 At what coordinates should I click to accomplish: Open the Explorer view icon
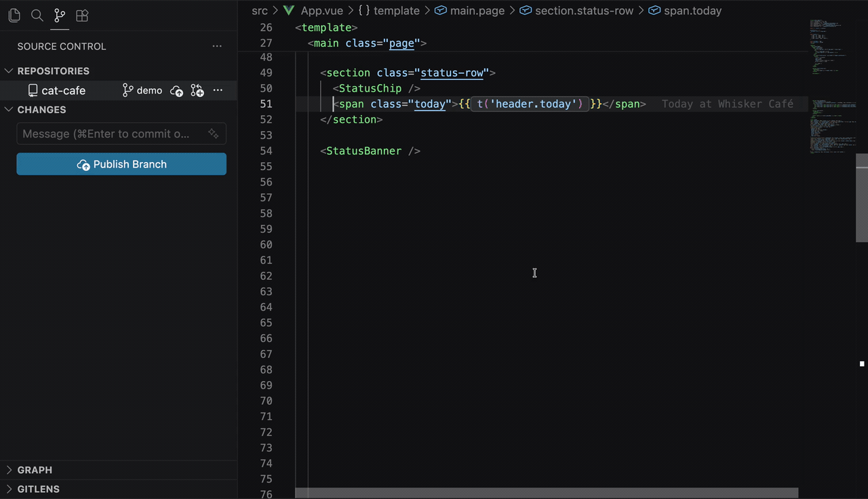coord(14,15)
